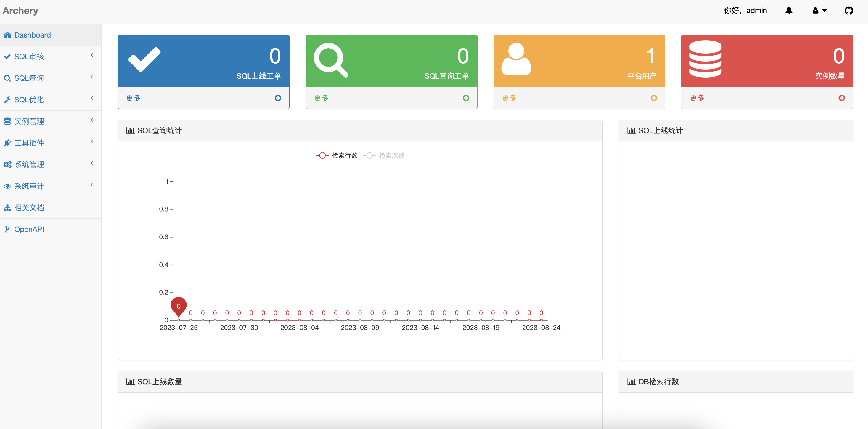868x429 pixels.
Task: Click the blue arrow on SQL上线工单 card
Action: [x=278, y=98]
